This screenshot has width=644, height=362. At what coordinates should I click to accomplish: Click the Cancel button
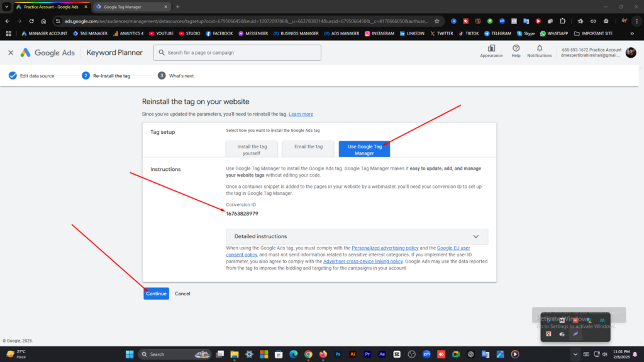182,293
